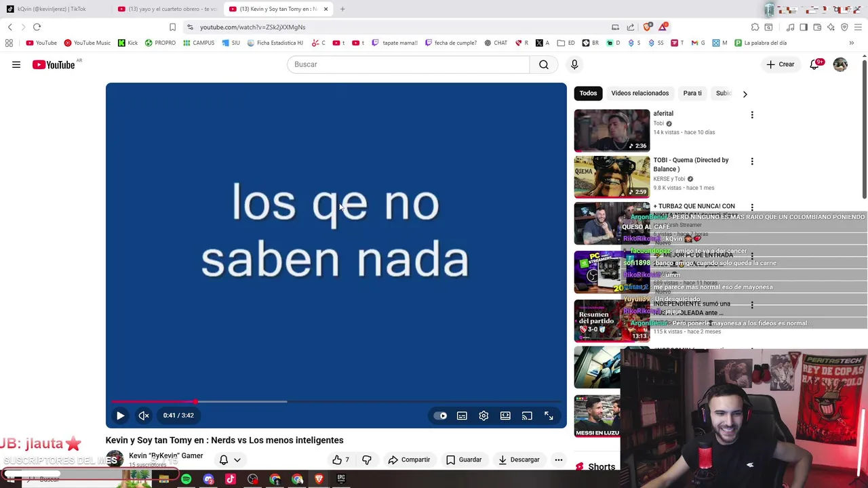The image size is (868, 488).
Task: Open Brave browser from the taskbar
Action: click(319, 479)
